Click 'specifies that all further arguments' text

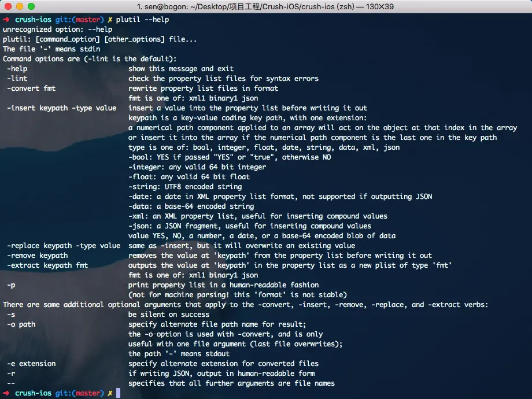231,383
